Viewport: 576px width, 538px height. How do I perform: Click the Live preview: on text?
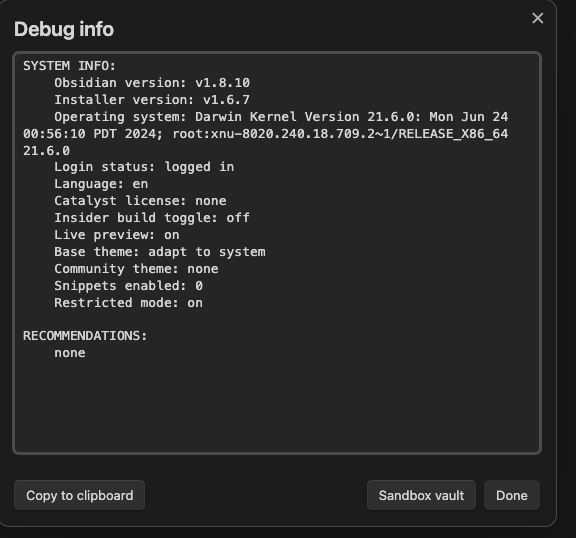tap(117, 235)
